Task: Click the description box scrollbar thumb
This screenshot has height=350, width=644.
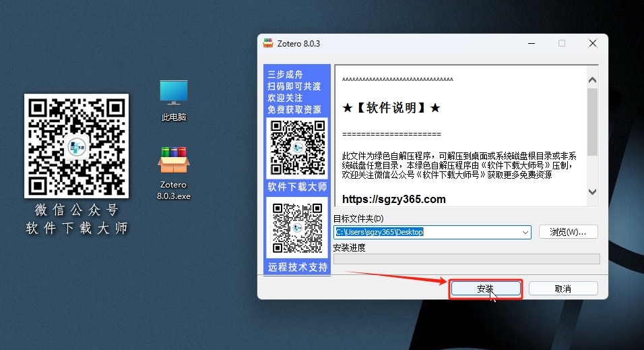Action: click(592, 122)
